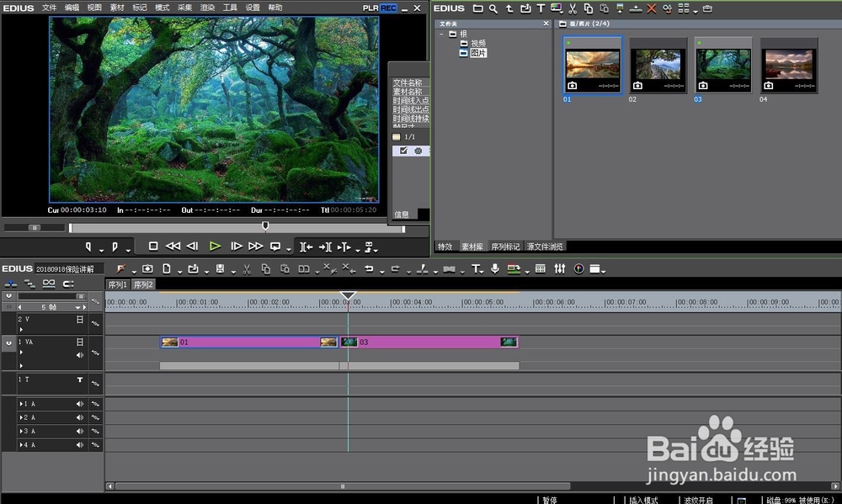Open the Vector scope circular icon

[x=578, y=269]
